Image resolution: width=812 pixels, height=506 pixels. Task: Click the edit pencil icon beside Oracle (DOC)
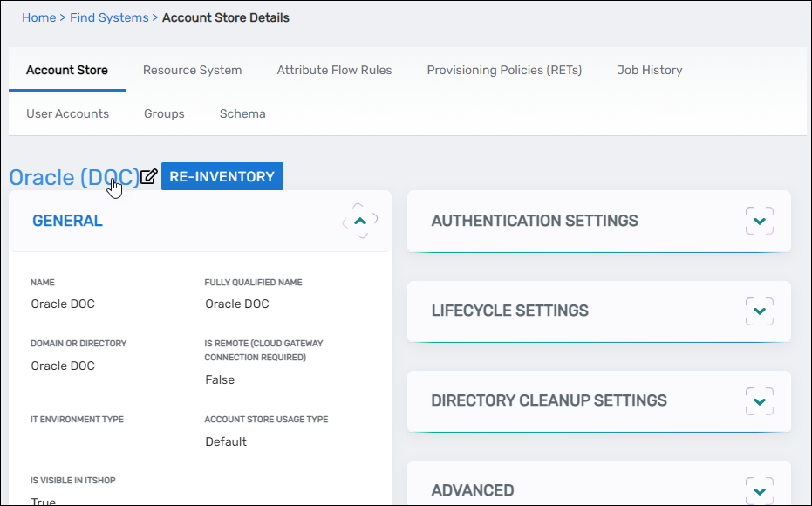[x=149, y=177]
